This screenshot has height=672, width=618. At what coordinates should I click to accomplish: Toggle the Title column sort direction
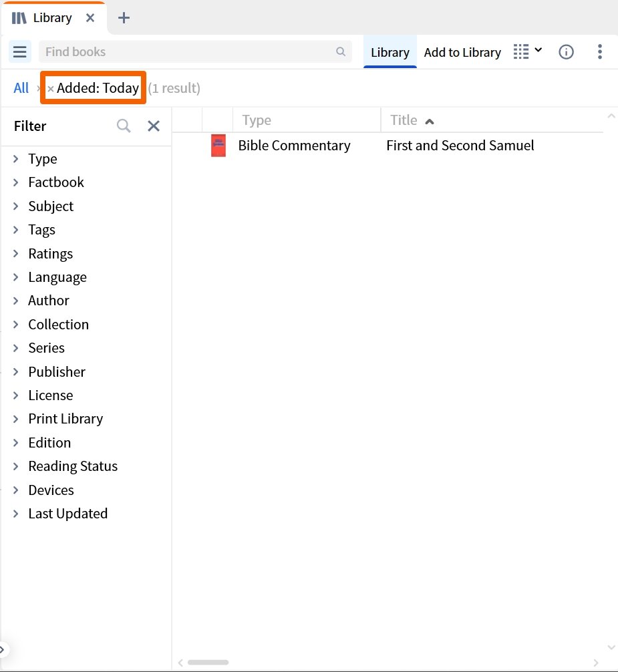430,121
